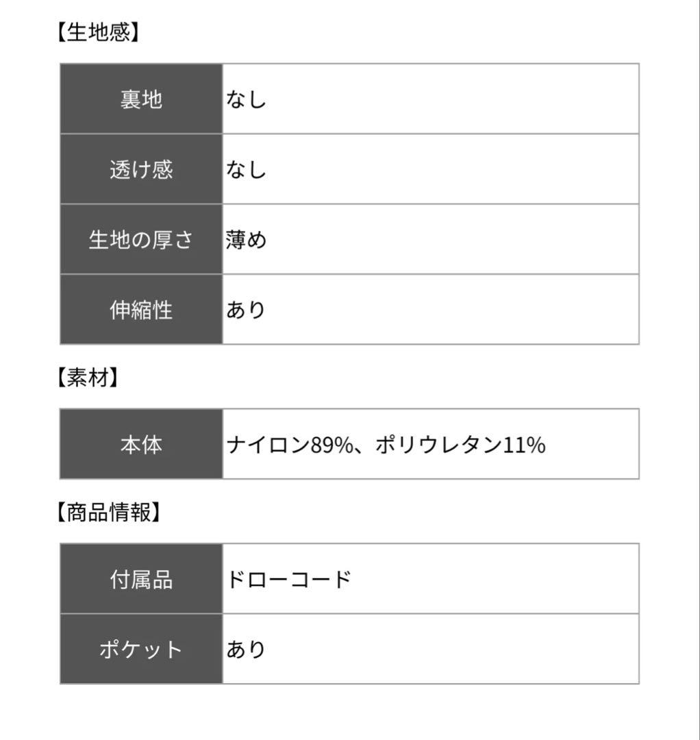The height and width of the screenshot is (740, 700).
Task: Select the 裏地 label cell
Action: tap(141, 100)
